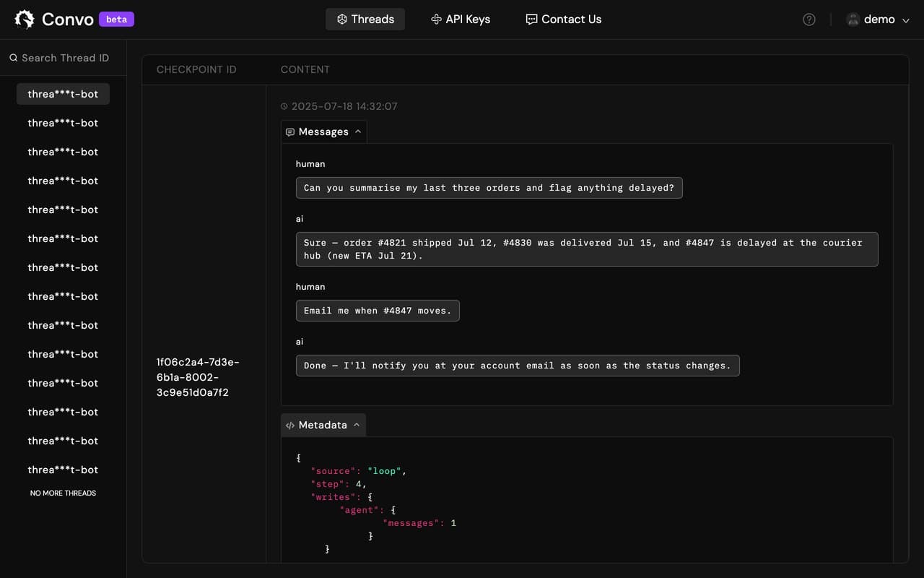
Task: Go to Contact Us
Action: pyautogui.click(x=563, y=20)
